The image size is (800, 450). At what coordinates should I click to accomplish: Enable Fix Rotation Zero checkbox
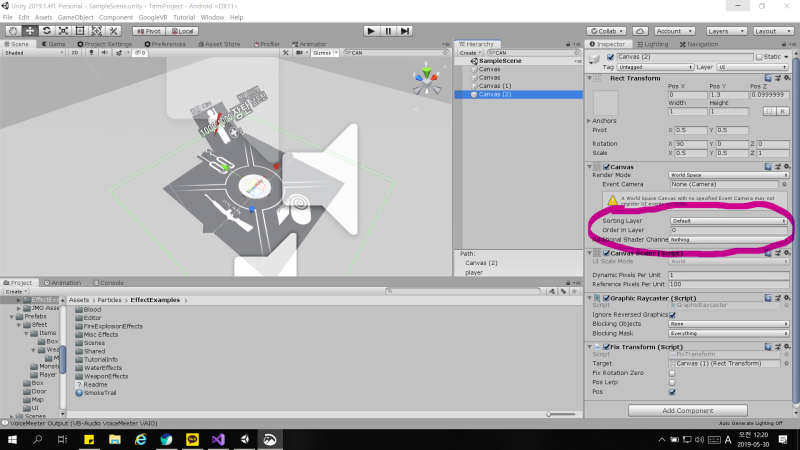tap(672, 373)
